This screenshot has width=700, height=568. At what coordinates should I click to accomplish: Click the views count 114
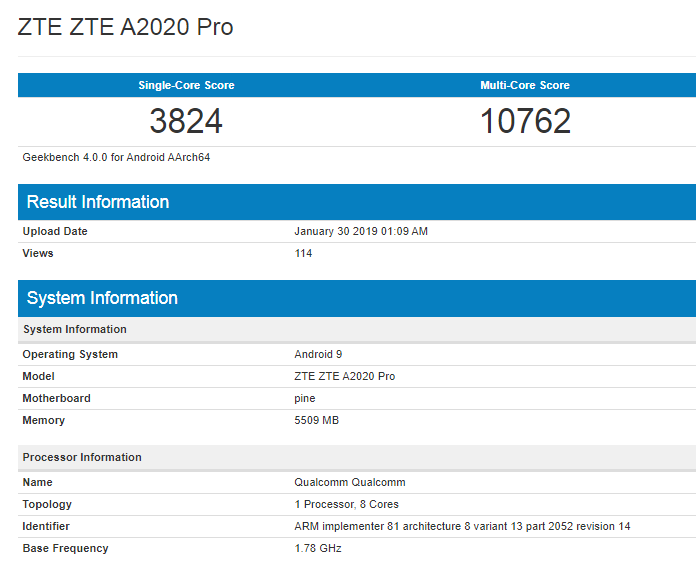point(303,253)
